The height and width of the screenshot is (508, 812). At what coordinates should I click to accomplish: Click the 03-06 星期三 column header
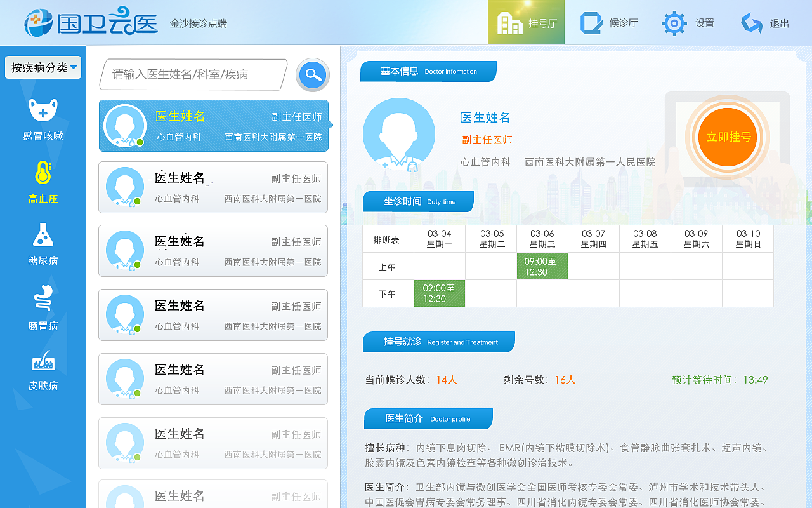[x=542, y=239]
